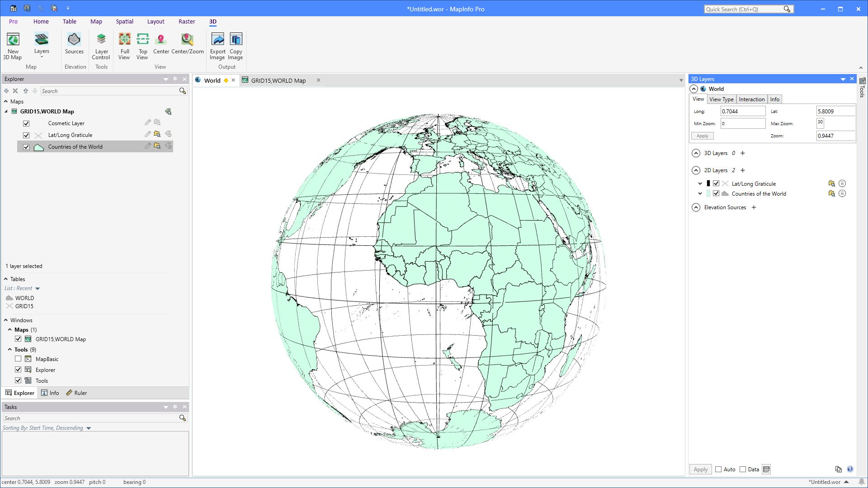
Task: Switch to the Interaction tab
Action: (x=752, y=99)
